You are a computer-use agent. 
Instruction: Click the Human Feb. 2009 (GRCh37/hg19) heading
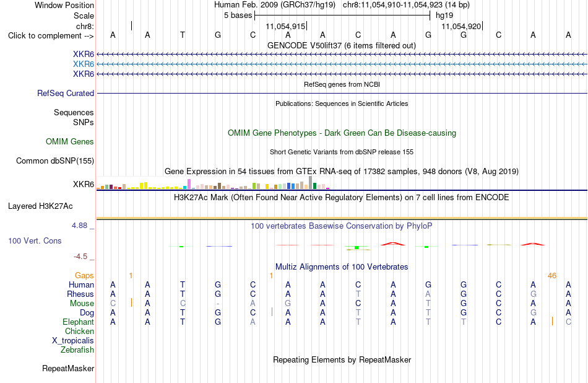275,5
